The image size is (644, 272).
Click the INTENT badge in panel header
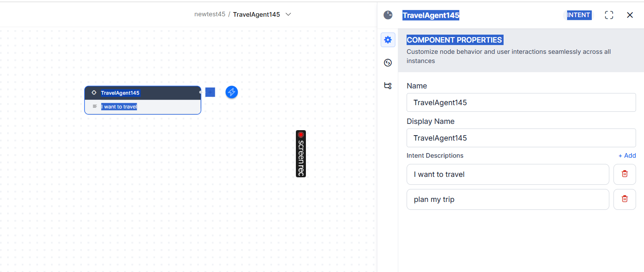click(578, 15)
